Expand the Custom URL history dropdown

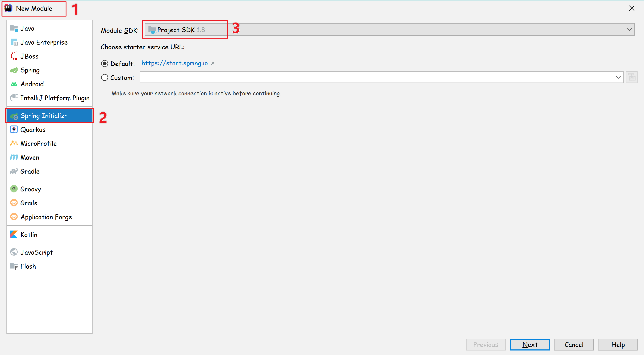point(618,77)
